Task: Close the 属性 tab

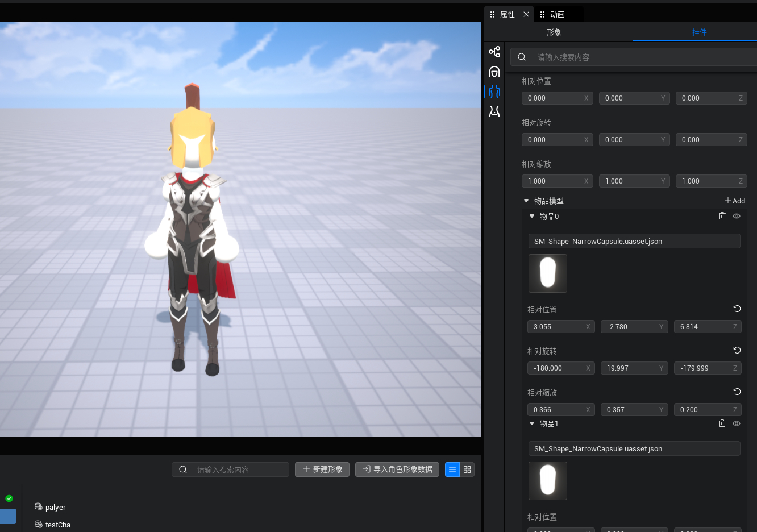Action: point(526,14)
